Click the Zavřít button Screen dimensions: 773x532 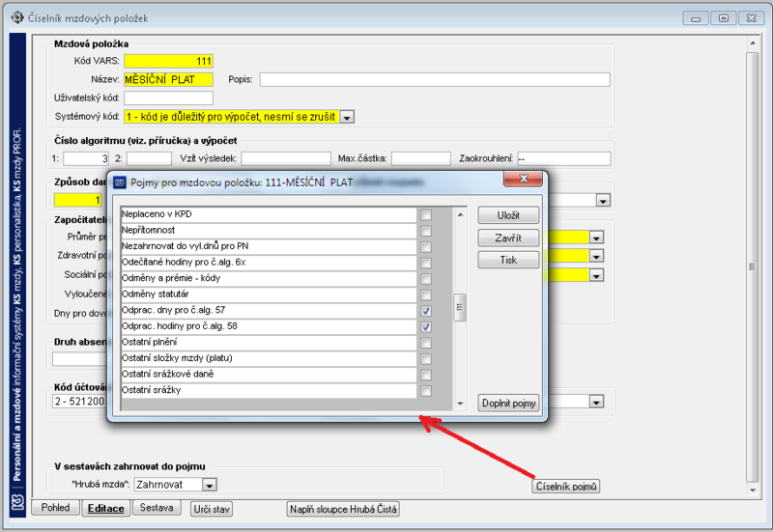click(x=508, y=238)
